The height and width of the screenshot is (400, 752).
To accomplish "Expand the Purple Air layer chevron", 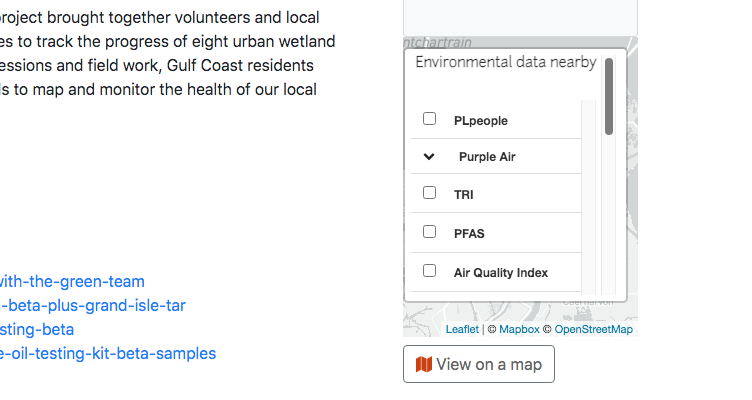I will coord(429,157).
